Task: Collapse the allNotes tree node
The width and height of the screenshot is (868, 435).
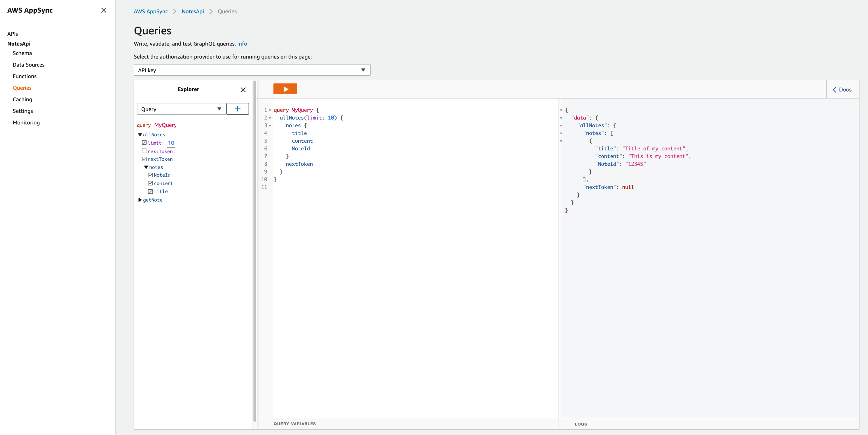Action: coord(140,135)
